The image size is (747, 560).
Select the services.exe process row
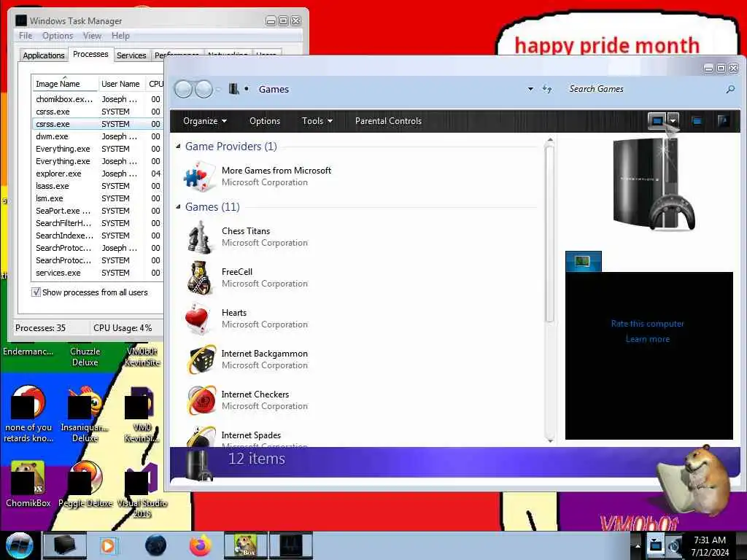98,273
